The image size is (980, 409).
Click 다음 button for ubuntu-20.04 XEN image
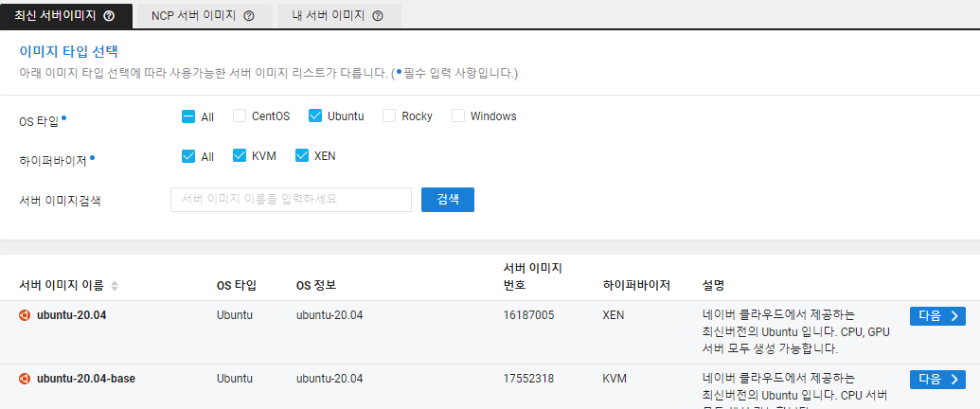pos(936,316)
